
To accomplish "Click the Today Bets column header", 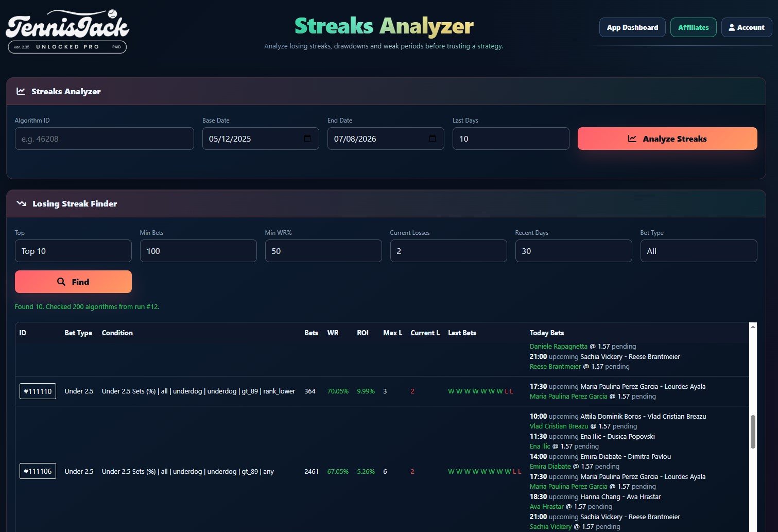I will 547,333.
